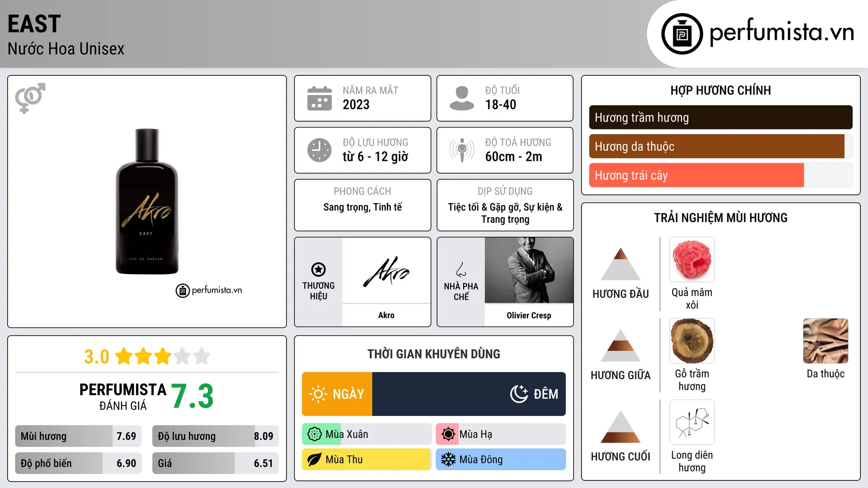Click the Quả mâm xôi note label

(x=692, y=299)
